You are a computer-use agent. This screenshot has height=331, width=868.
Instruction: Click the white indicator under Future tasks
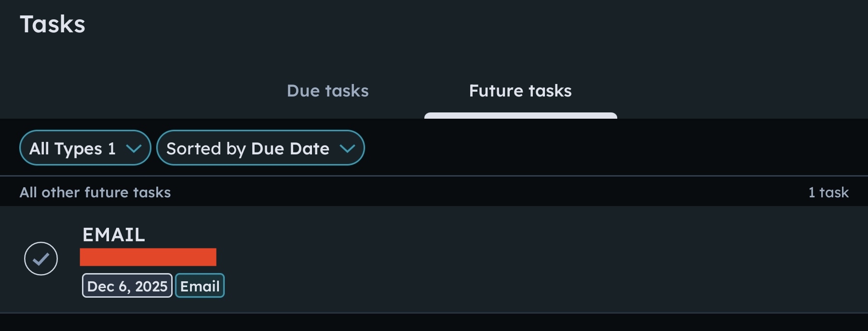pos(520,115)
